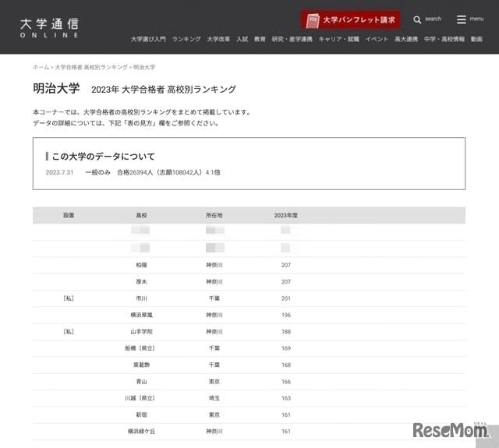Screen dimensions: 499x448
Task: Click 埼玉 in the 川越（県立） row
Action: coord(214,398)
